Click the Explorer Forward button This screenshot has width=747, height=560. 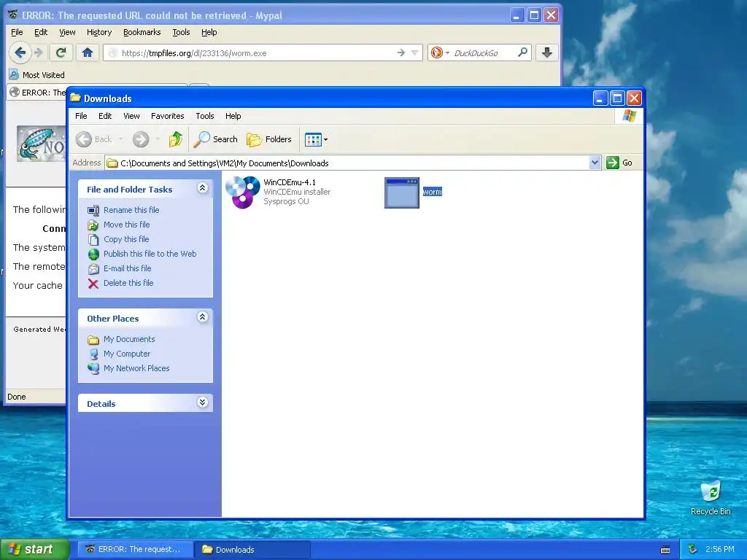141,139
